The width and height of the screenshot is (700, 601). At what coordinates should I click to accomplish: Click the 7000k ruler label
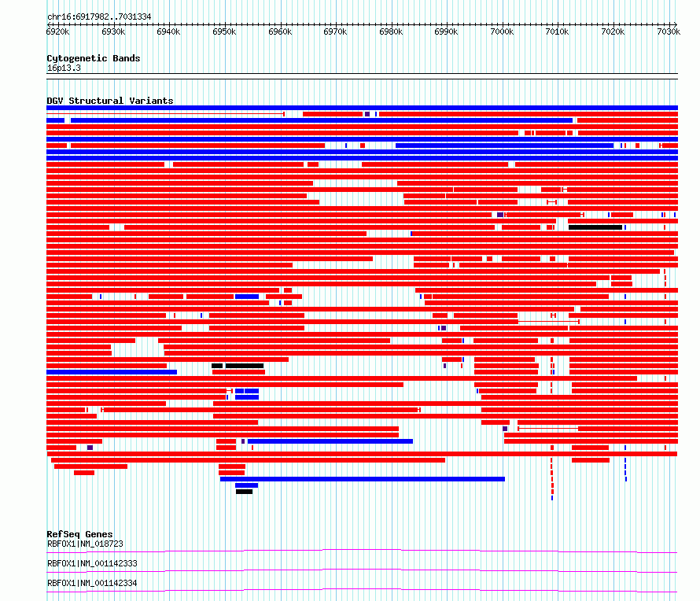(502, 31)
